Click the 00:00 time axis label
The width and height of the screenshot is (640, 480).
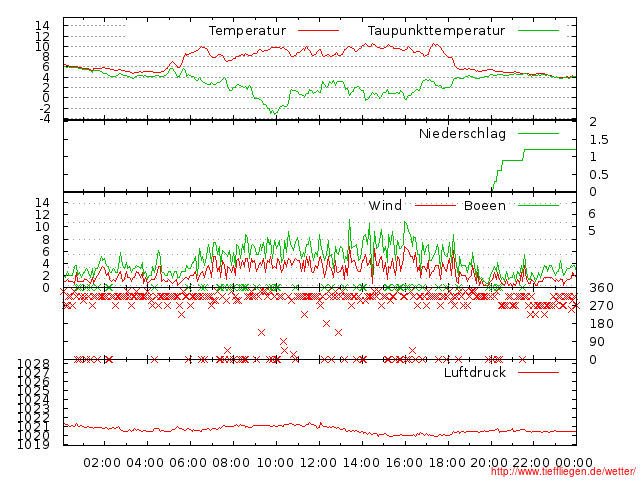coord(574,463)
